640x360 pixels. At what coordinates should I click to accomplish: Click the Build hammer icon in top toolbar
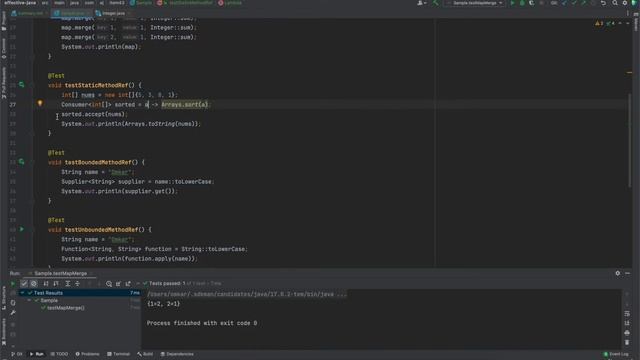tap(436, 3)
